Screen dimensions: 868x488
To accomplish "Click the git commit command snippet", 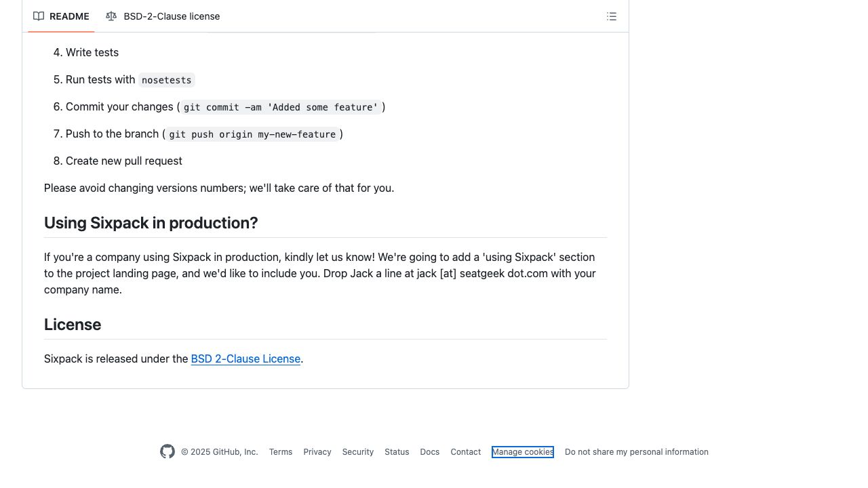I will click(281, 107).
